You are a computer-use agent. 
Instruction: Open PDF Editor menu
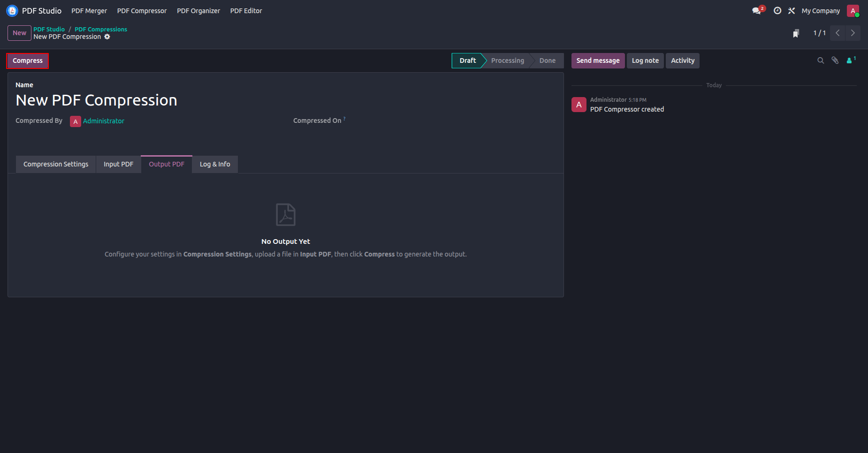pos(246,11)
